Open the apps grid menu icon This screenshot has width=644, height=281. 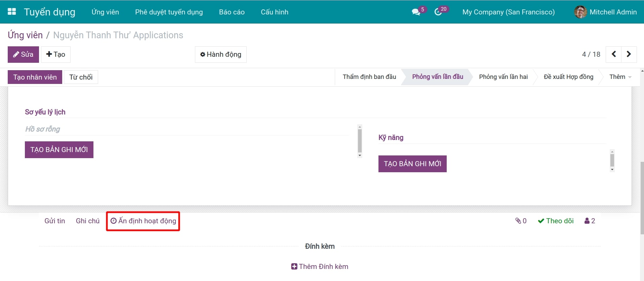coord(12,12)
